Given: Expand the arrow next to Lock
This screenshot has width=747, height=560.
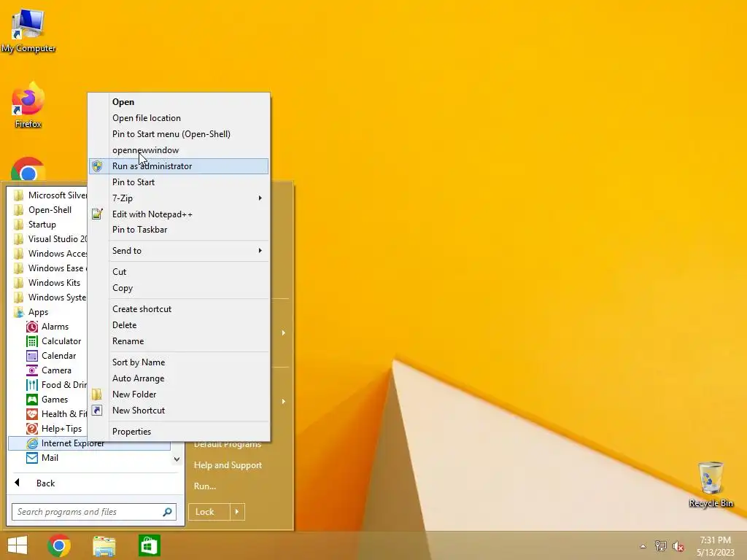Looking at the screenshot, I should (237, 512).
